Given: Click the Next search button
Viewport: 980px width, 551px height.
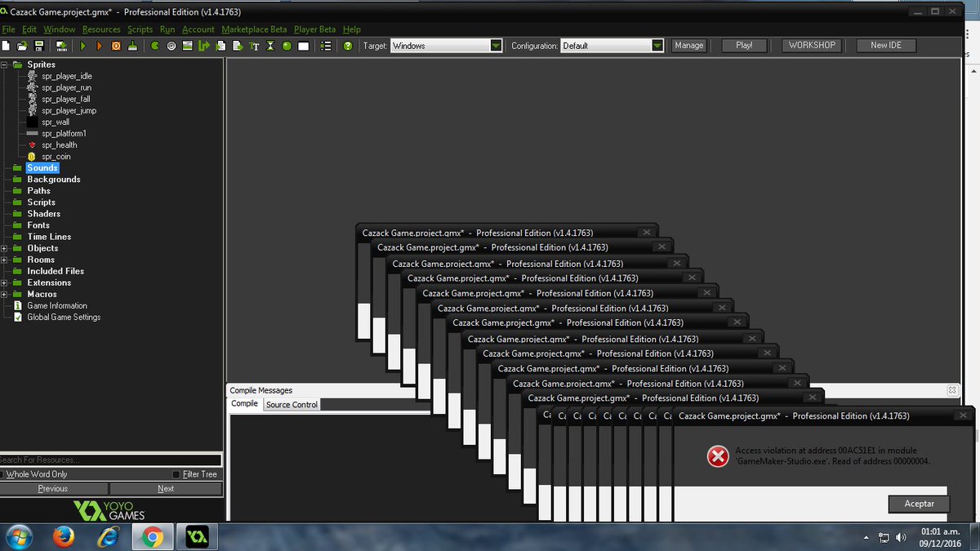Looking at the screenshot, I should [166, 488].
